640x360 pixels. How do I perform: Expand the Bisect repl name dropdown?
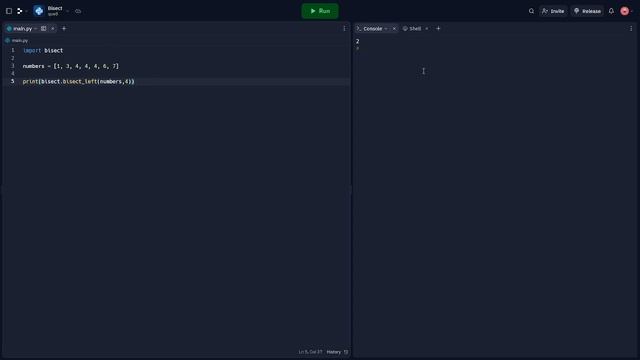click(x=67, y=11)
